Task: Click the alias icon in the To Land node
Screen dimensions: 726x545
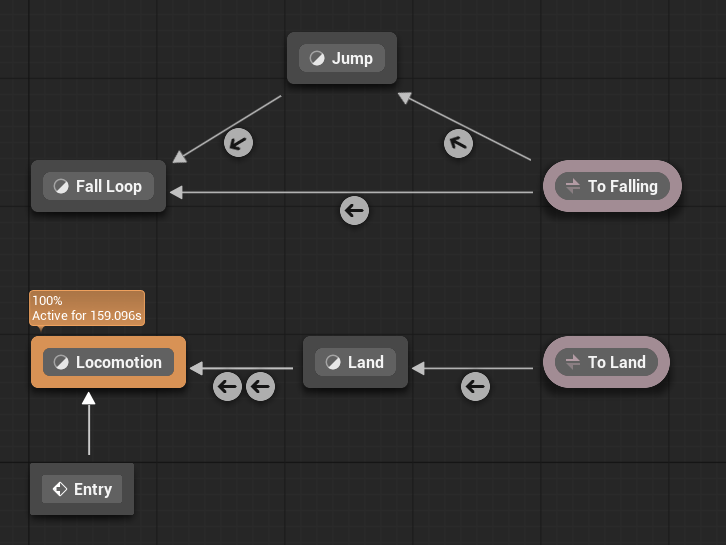Action: pyautogui.click(x=573, y=362)
